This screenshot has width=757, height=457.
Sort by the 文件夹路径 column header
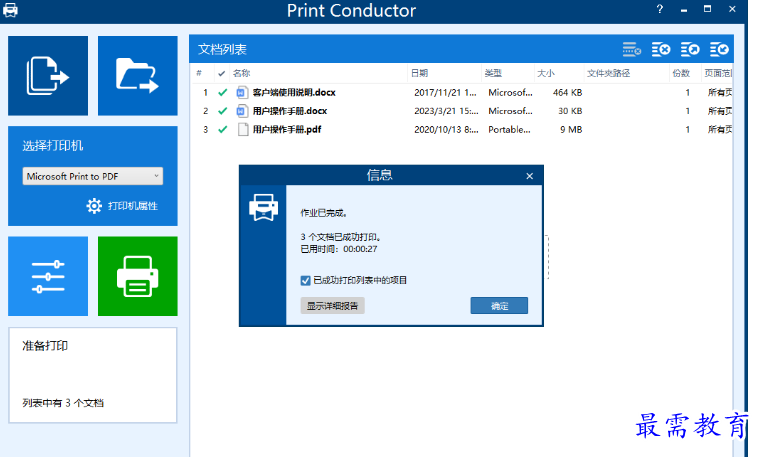tap(608, 73)
